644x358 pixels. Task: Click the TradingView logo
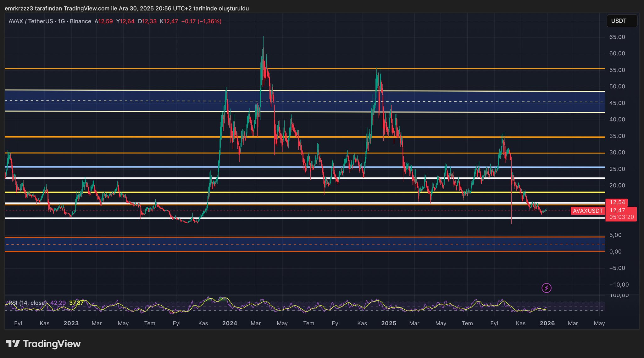point(43,344)
